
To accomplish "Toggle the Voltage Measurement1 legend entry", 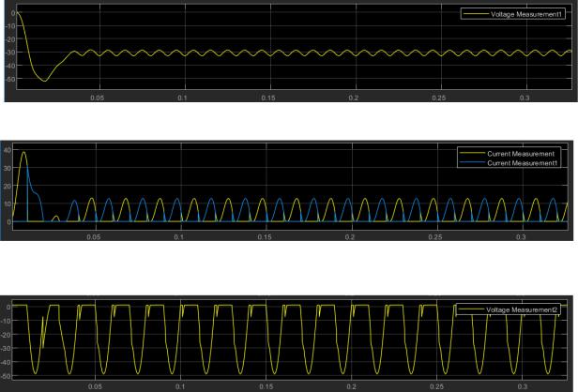I will [x=512, y=14].
